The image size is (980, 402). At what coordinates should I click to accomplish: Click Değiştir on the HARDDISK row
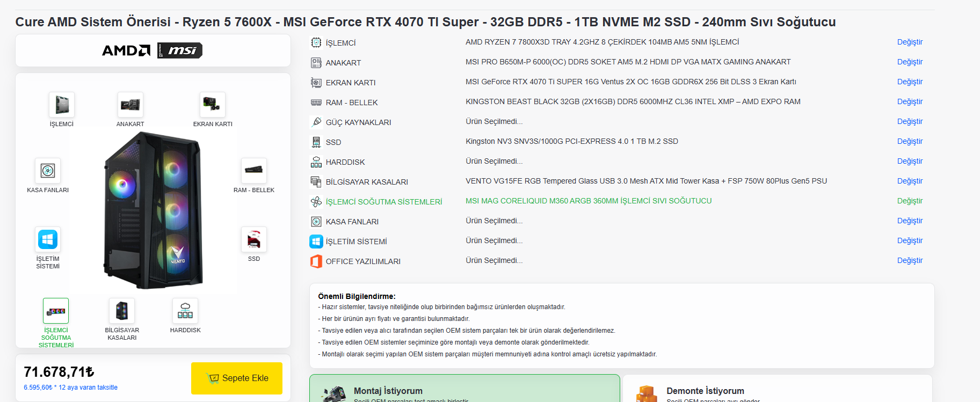tap(910, 161)
